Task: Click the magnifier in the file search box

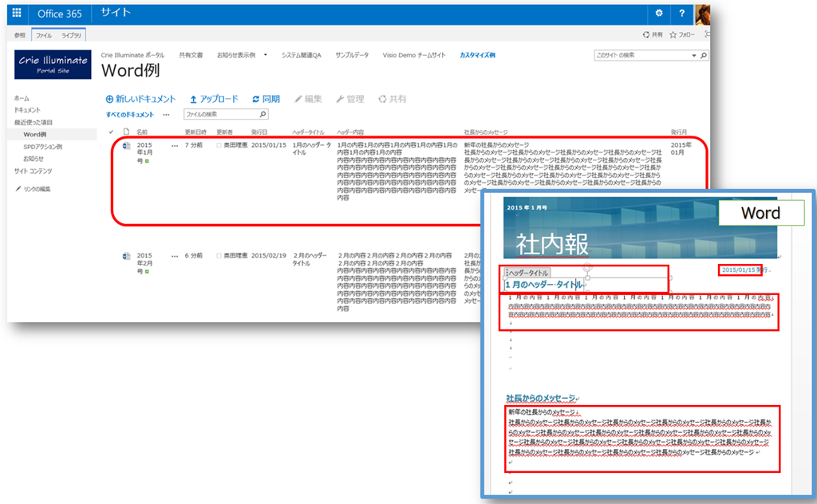Action: click(x=263, y=115)
